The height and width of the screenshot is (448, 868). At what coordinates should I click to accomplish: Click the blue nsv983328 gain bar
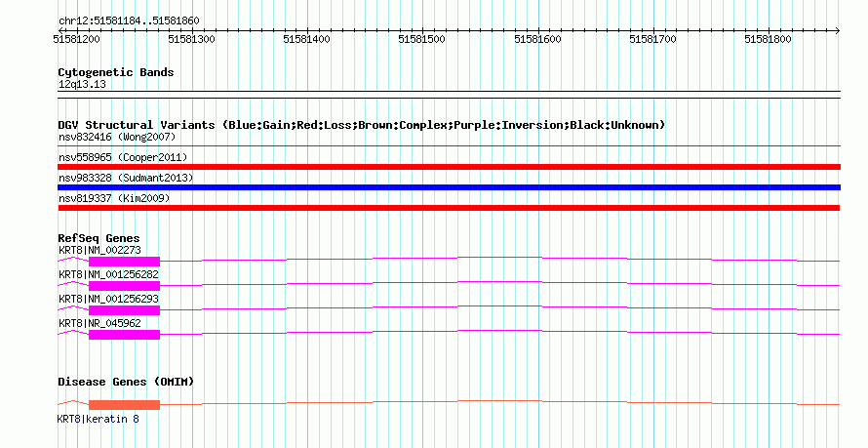click(449, 187)
